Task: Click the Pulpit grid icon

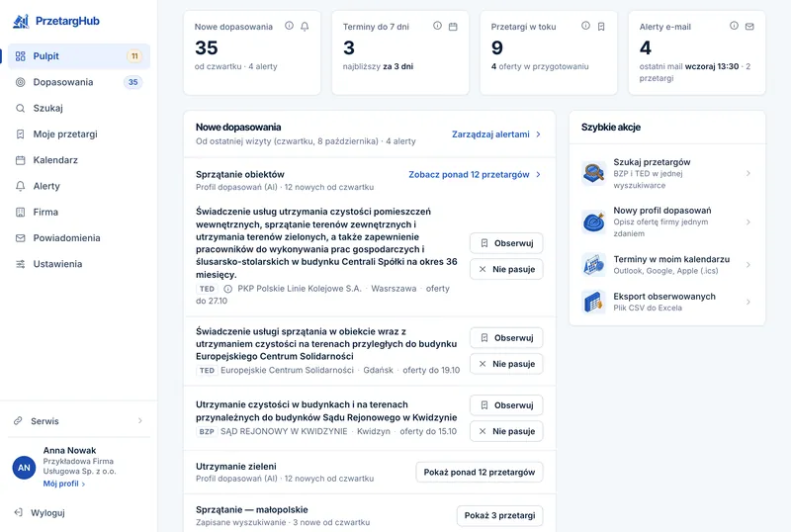Action: 20,56
